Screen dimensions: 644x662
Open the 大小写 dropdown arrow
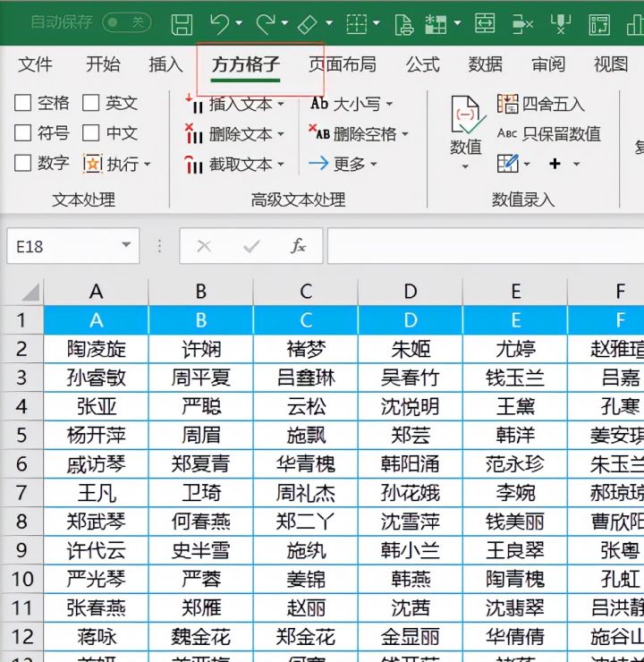[x=389, y=104]
